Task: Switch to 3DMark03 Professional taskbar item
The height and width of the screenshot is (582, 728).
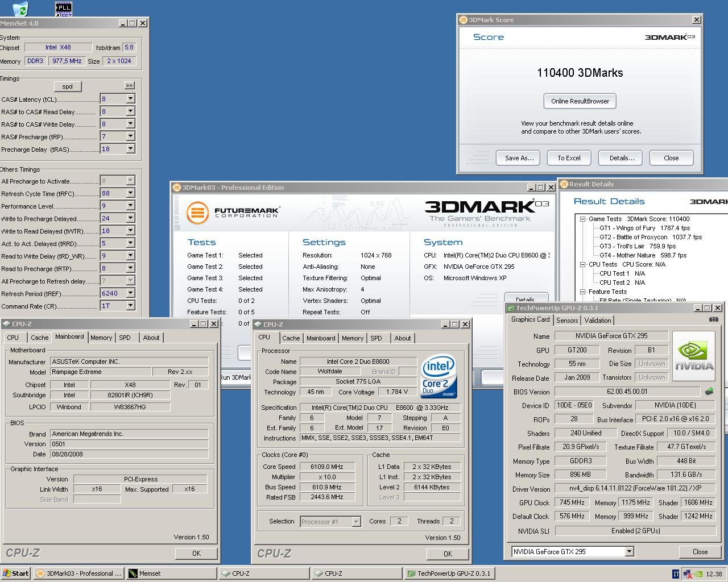Action: 78,573
